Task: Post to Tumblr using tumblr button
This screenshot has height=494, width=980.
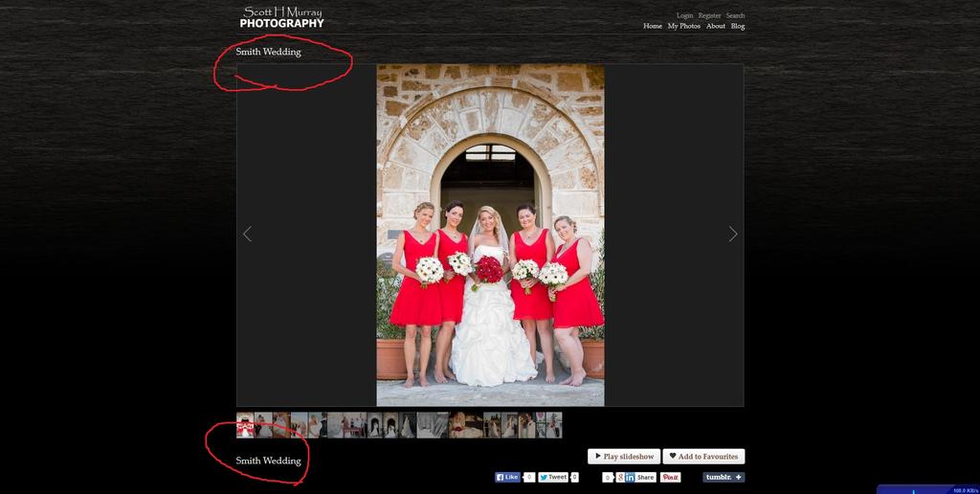Action: [x=724, y=477]
